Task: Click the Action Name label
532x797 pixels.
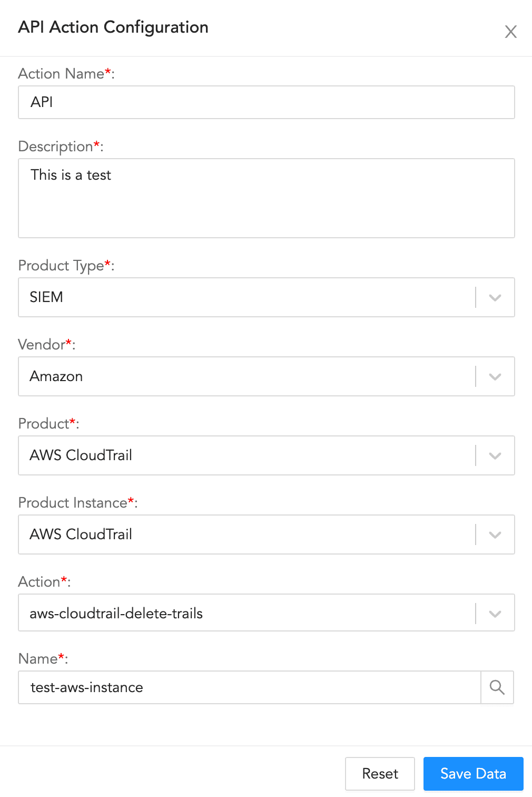Action: pyautogui.click(x=61, y=74)
